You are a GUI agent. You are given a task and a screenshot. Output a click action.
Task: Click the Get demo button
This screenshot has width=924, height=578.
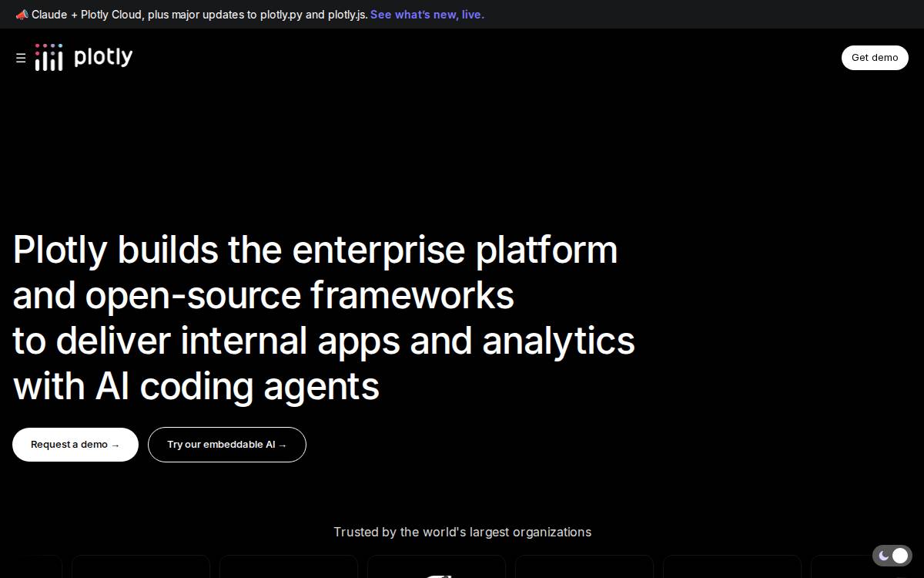875,58
